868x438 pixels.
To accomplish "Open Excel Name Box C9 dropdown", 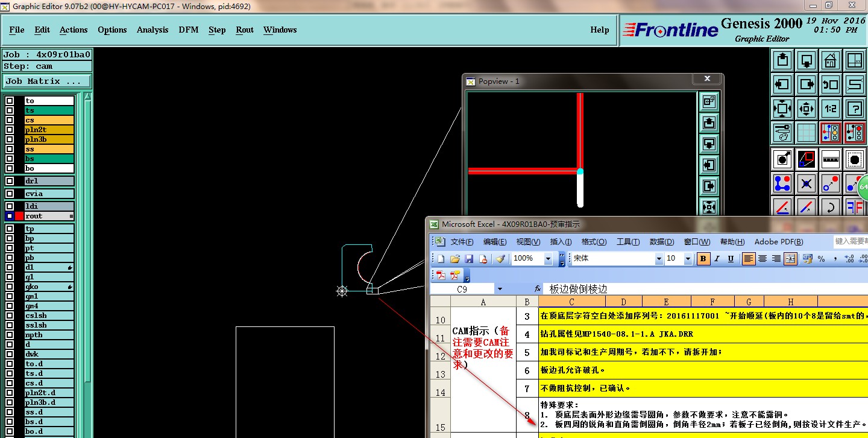I will pos(500,289).
